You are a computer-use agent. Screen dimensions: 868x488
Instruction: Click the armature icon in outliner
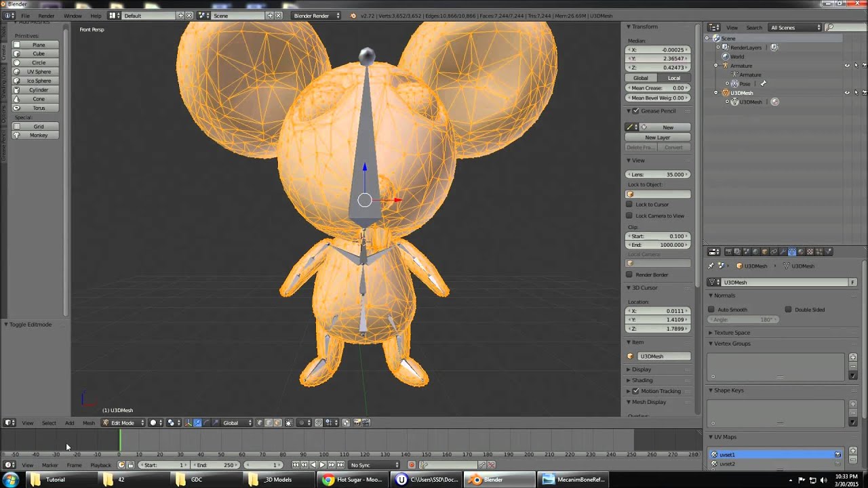725,66
